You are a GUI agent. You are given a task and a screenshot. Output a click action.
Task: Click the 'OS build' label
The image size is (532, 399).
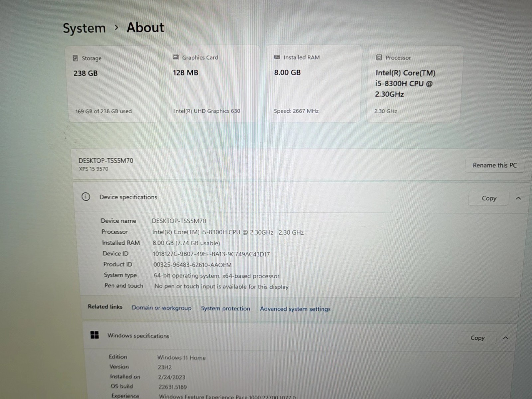pyautogui.click(x=122, y=386)
